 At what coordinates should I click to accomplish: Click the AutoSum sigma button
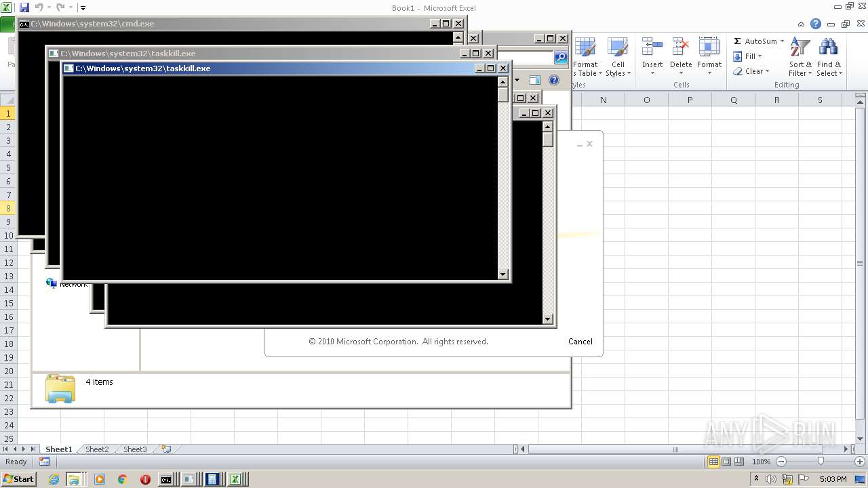(738, 41)
